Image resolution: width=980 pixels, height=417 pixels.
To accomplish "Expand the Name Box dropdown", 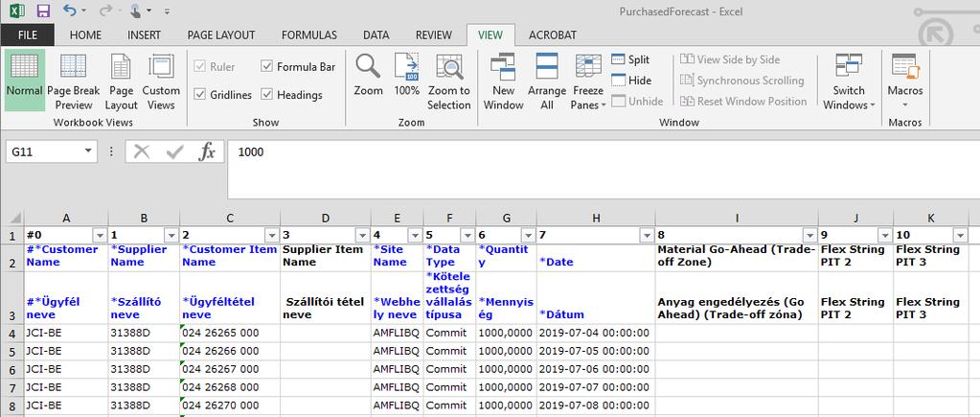I will (88, 151).
